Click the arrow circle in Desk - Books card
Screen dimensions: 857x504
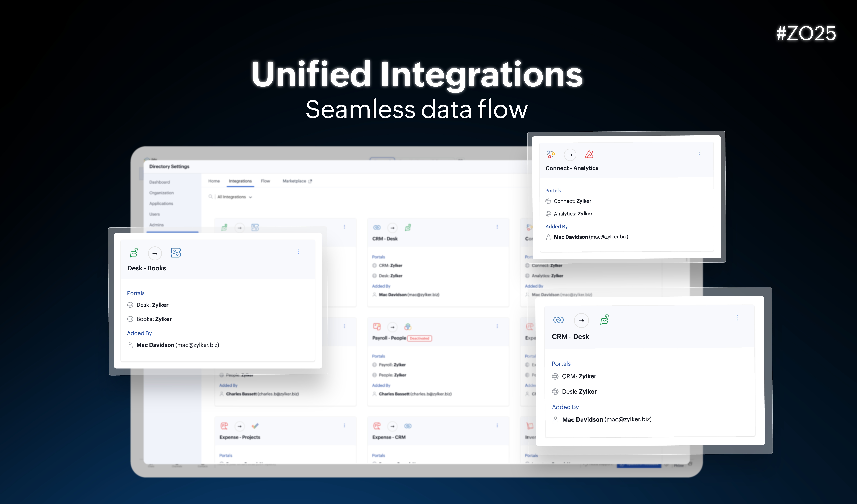pos(155,253)
